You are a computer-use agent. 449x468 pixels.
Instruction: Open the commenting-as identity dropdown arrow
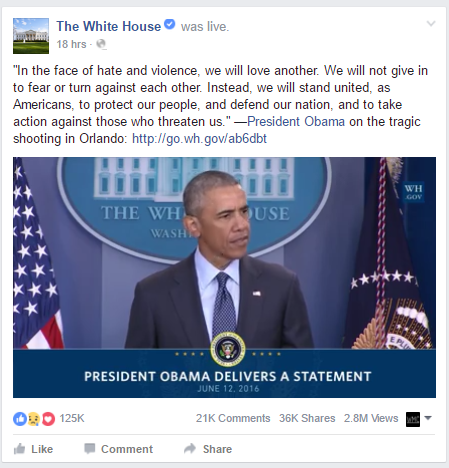point(428,418)
